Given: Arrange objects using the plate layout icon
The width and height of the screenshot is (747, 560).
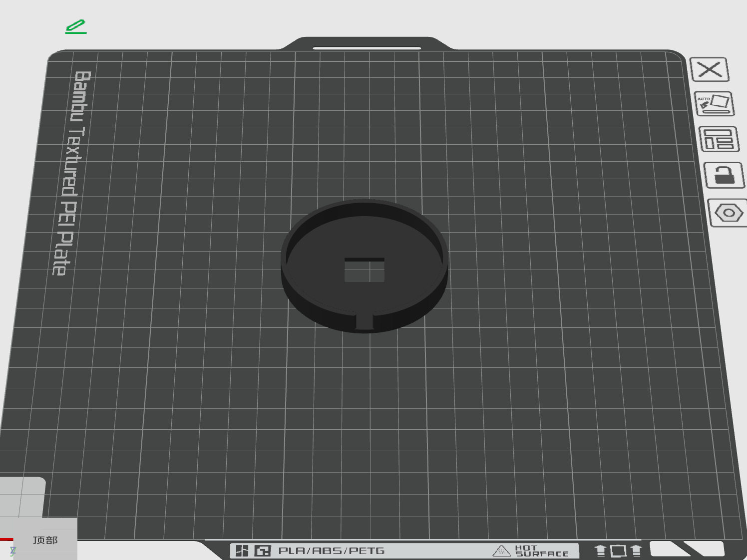Looking at the screenshot, I should coord(719,139).
